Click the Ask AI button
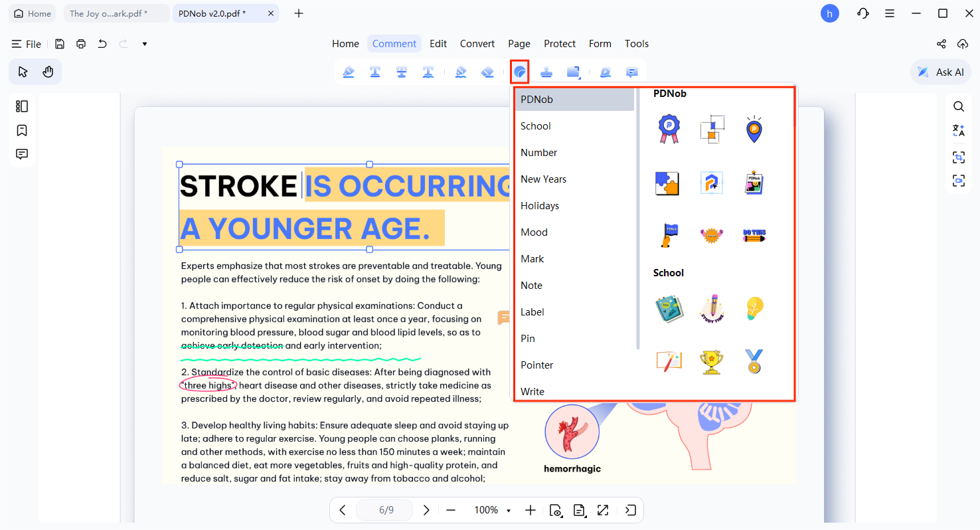 pos(941,72)
